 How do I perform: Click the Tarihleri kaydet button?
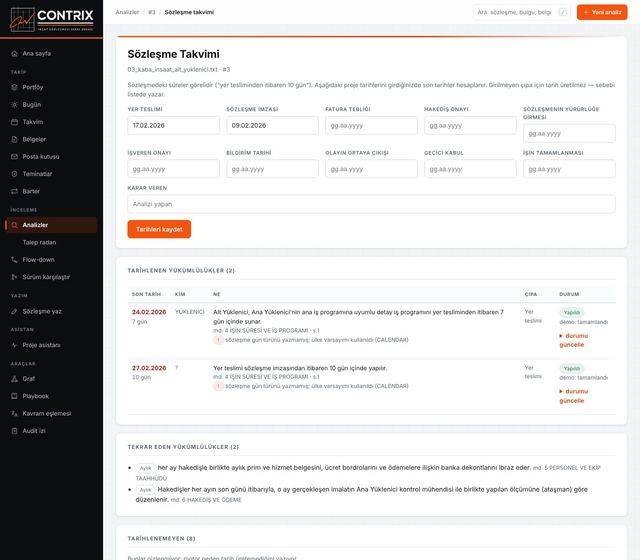(x=159, y=229)
